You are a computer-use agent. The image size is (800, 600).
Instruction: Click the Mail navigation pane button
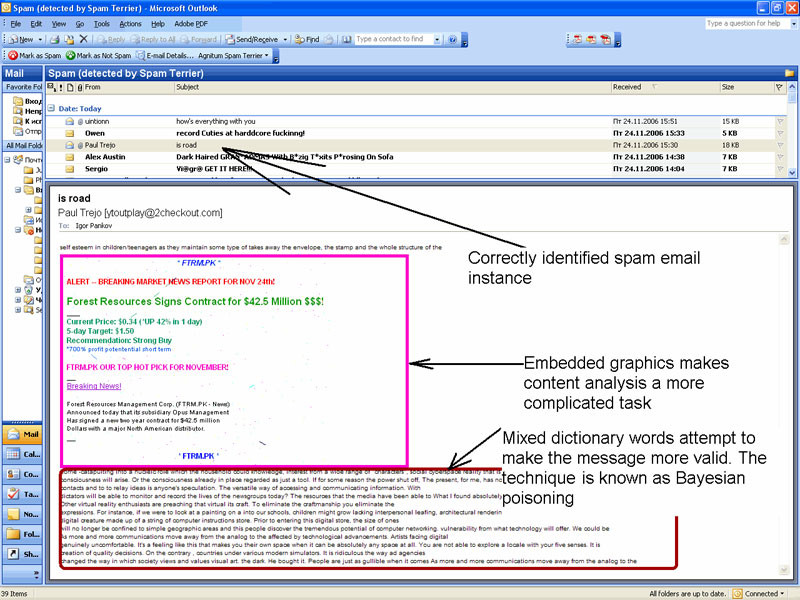click(x=22, y=434)
